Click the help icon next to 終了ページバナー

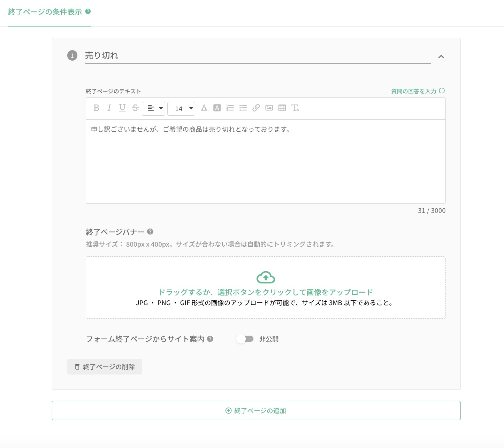(150, 232)
